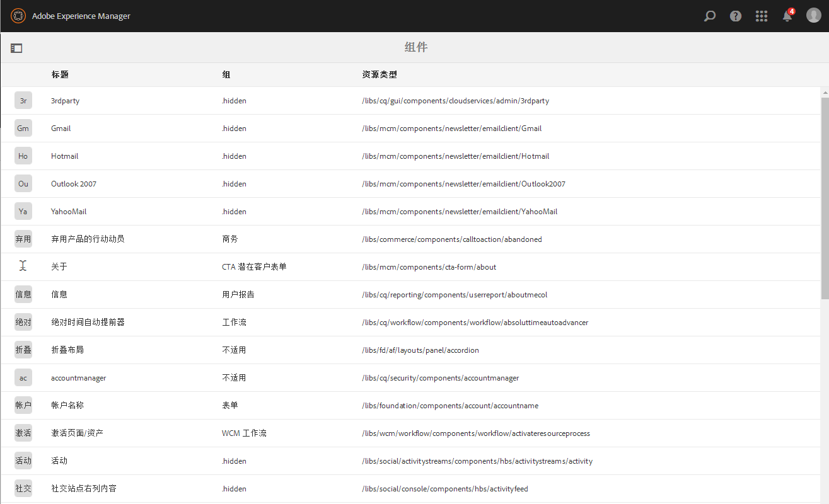This screenshot has width=829, height=504.
Task: Click the '折叠' badge icon
Action: tap(23, 350)
